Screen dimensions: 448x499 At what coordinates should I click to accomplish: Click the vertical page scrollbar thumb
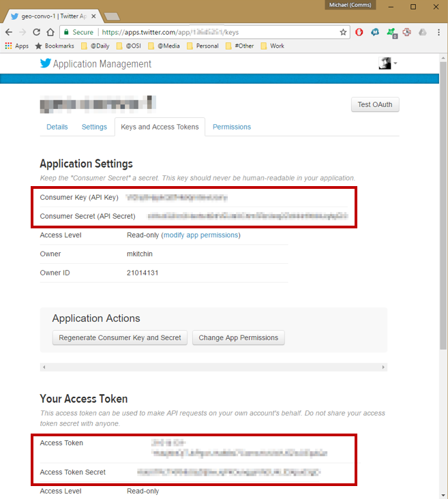443,206
